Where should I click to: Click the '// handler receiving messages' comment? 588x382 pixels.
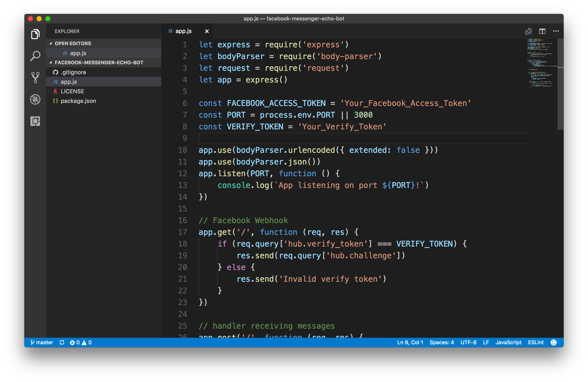pyautogui.click(x=267, y=326)
